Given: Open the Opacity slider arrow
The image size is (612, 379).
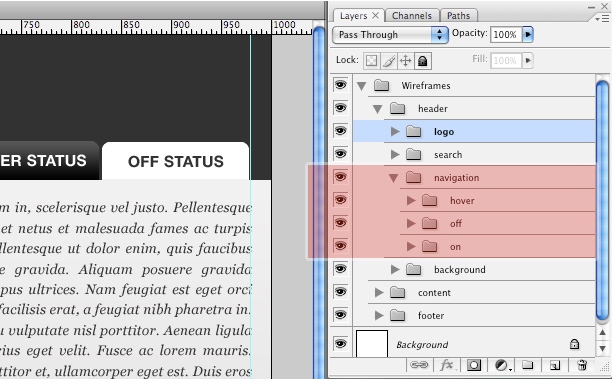Looking at the screenshot, I should pyautogui.click(x=528, y=34).
